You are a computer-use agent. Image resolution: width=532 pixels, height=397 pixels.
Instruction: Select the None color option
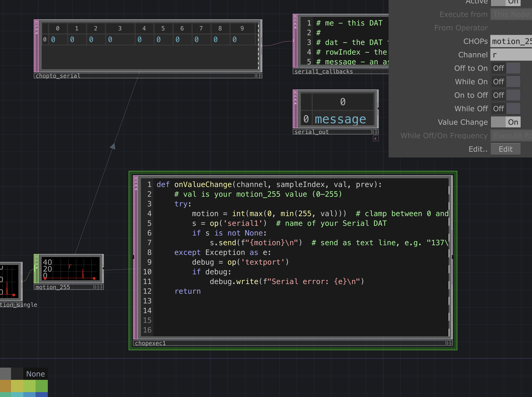point(36,374)
